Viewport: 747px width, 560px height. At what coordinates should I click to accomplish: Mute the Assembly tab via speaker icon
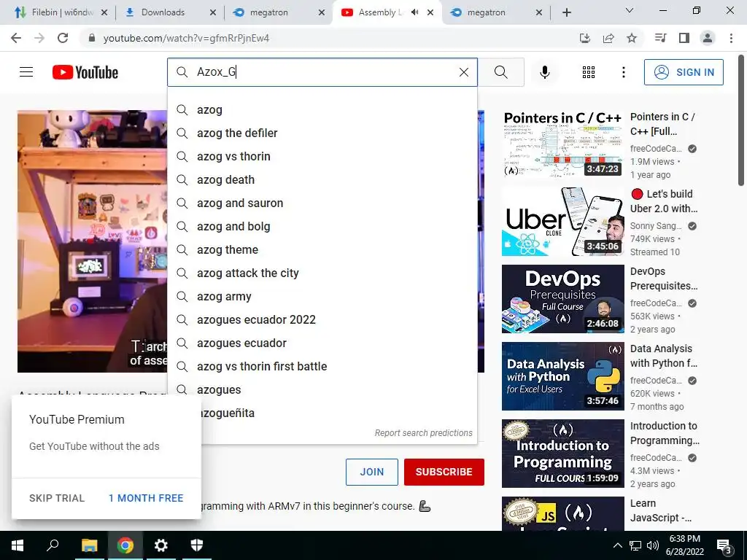[415, 12]
